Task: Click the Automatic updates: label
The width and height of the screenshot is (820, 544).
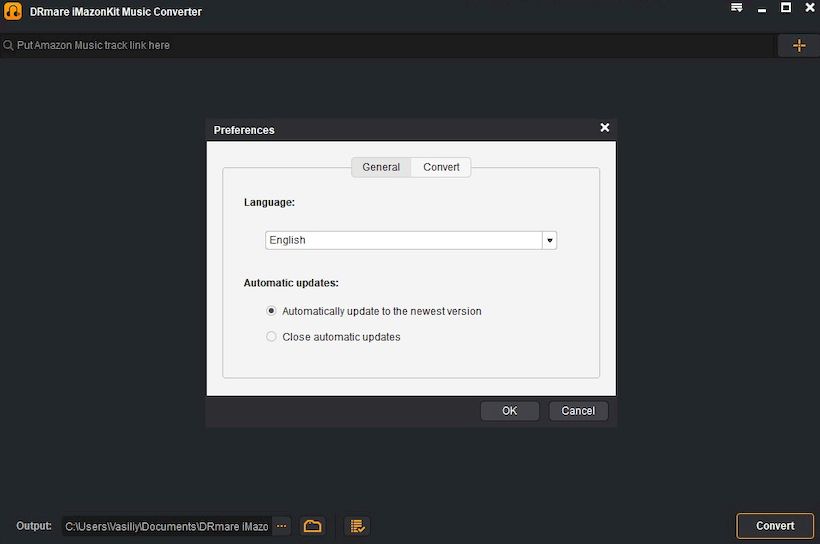Action: point(291,283)
